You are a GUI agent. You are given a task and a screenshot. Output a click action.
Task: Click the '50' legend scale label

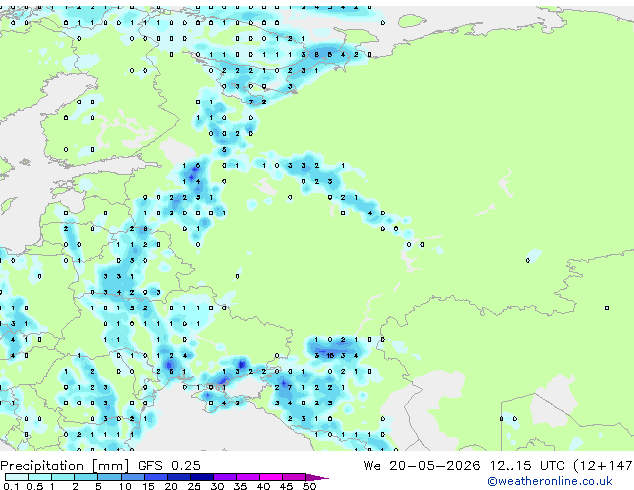(x=309, y=486)
